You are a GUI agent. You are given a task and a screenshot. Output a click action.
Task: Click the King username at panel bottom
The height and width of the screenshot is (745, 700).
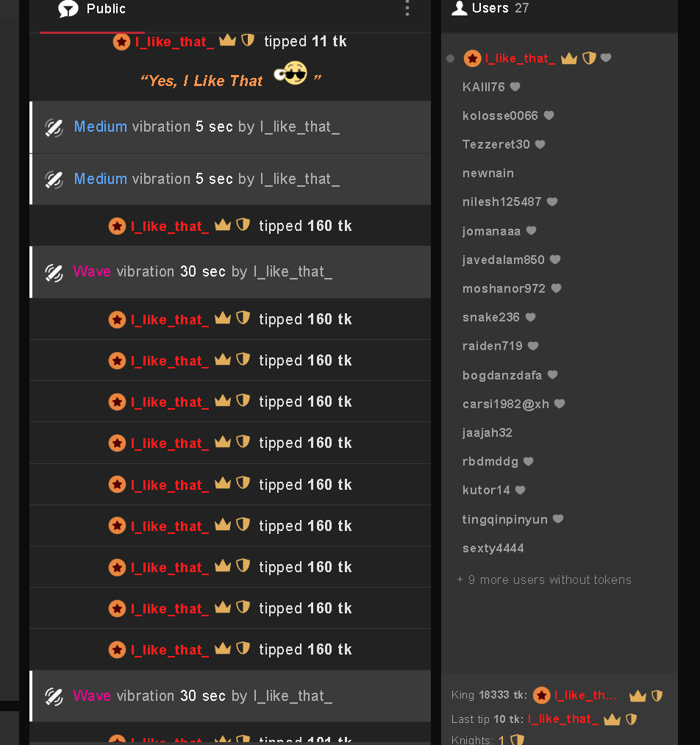(x=585, y=696)
